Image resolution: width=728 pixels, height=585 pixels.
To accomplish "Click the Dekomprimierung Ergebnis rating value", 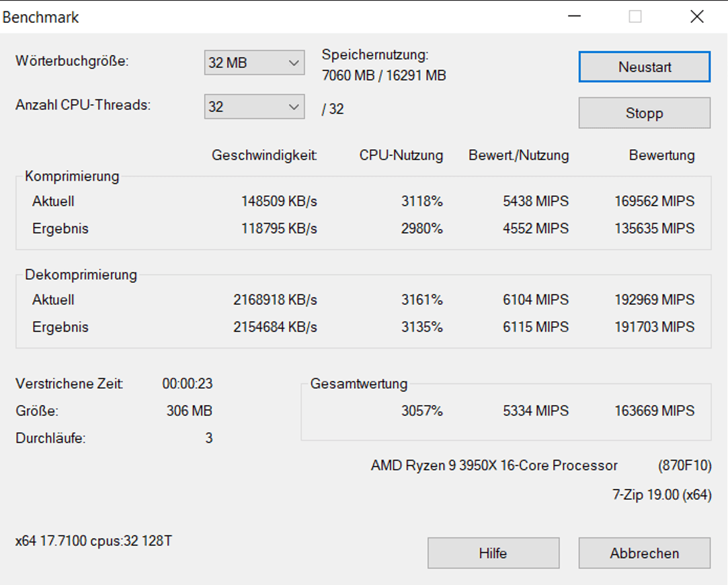I will (654, 327).
